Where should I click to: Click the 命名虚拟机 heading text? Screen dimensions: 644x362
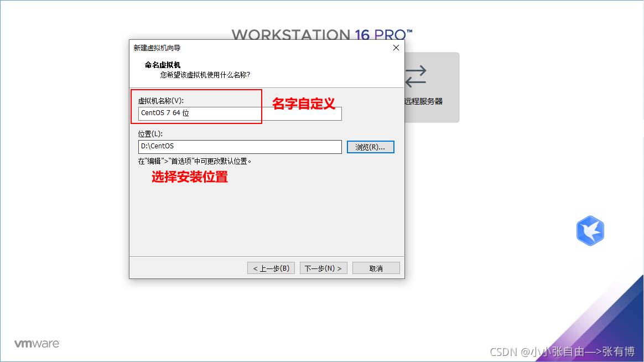(163, 65)
